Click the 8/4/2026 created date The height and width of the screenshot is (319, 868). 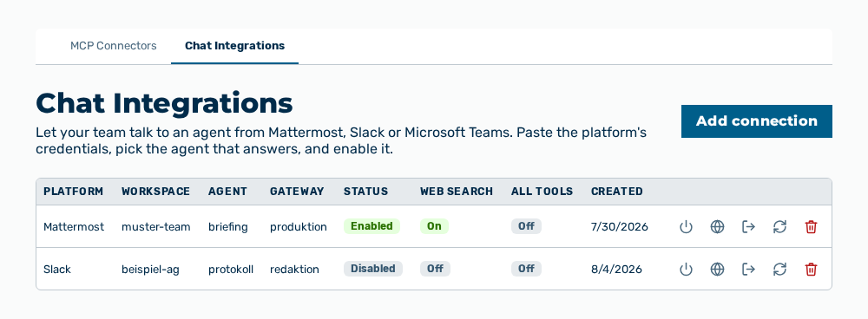click(616, 270)
